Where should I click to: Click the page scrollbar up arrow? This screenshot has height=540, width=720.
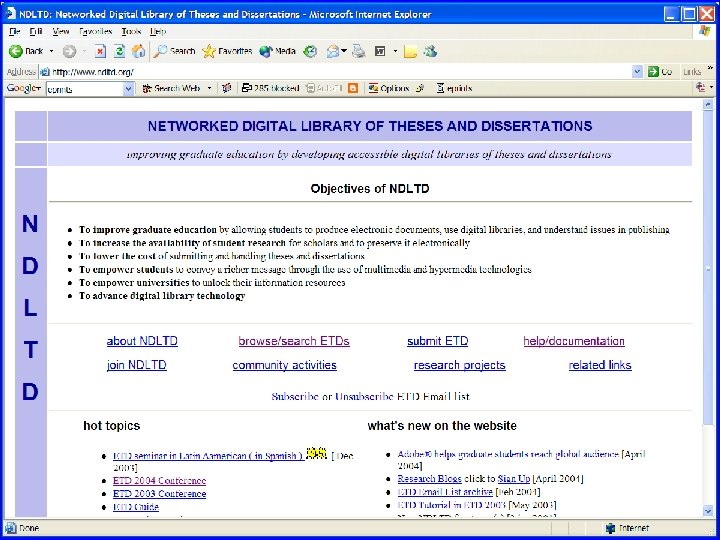coord(708,105)
